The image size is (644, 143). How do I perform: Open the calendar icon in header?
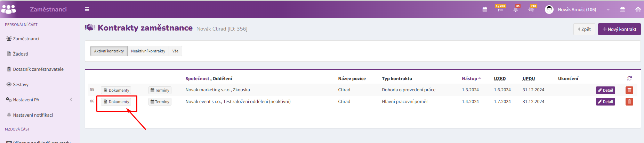click(485, 9)
